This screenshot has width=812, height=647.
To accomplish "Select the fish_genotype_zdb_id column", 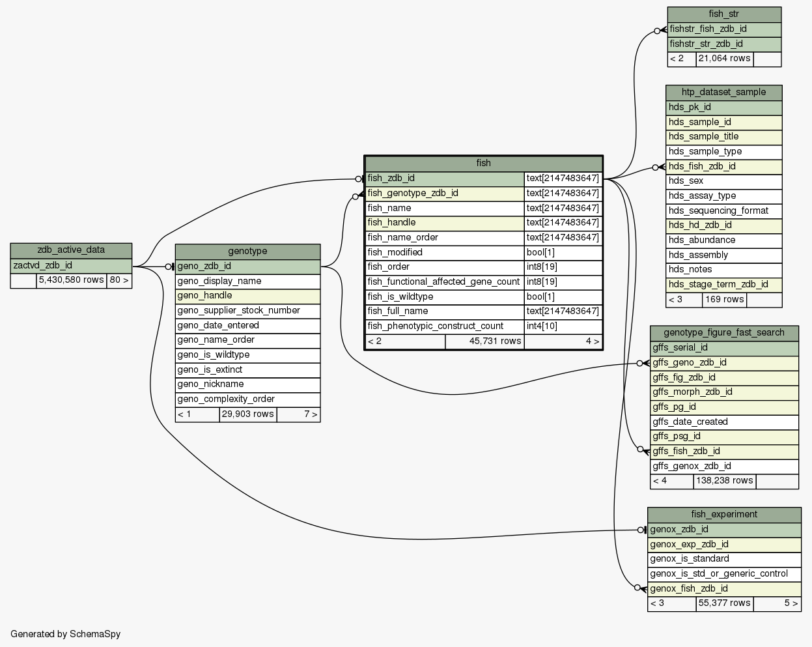I will click(x=445, y=194).
